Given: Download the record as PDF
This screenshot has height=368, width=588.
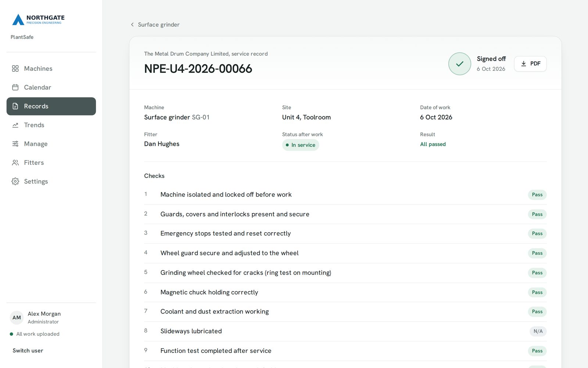Looking at the screenshot, I should tap(530, 64).
